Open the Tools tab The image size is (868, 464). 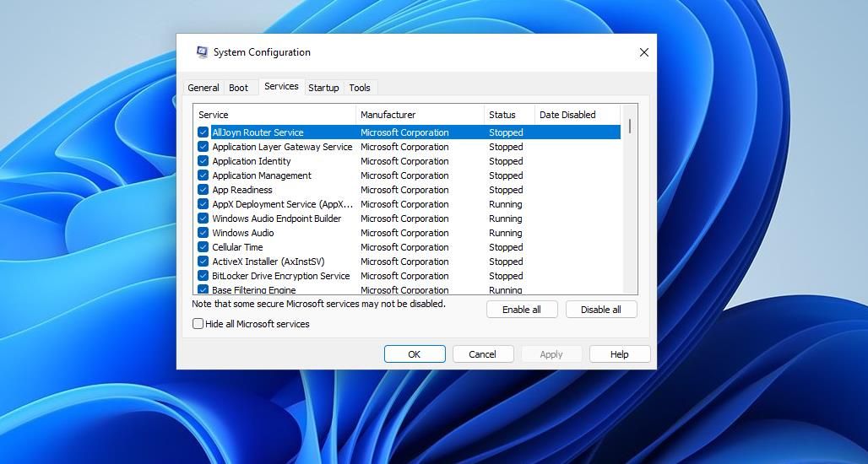pos(360,88)
